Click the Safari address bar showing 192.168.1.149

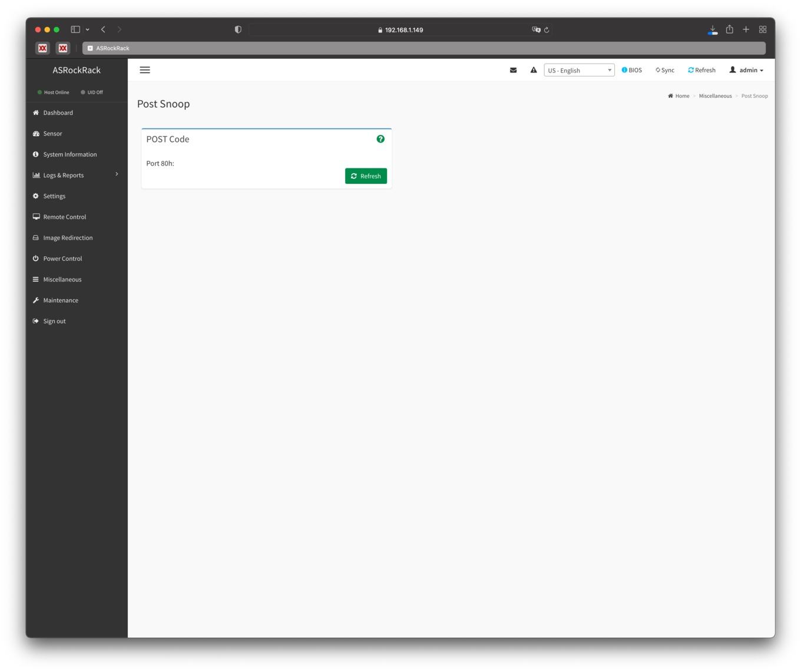400,29
